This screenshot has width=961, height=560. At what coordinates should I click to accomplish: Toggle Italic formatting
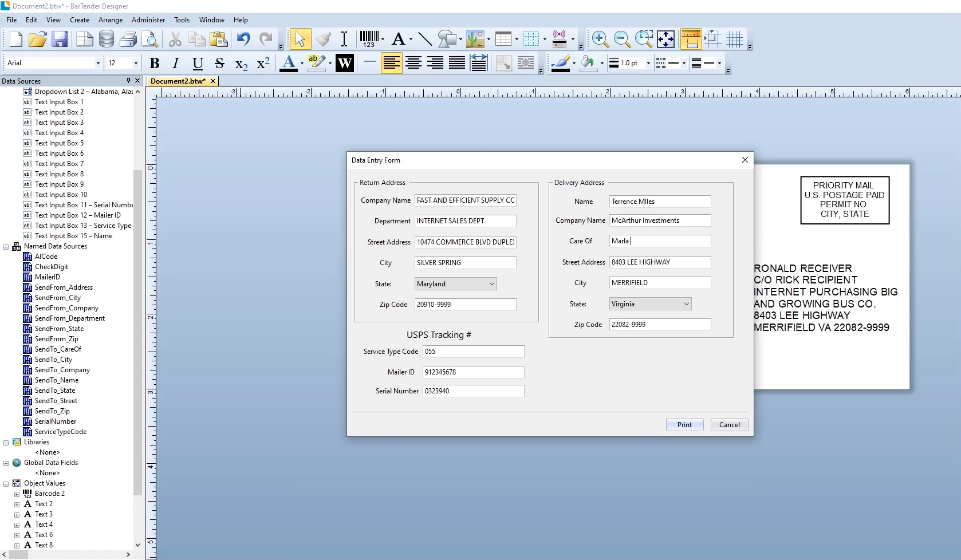tap(176, 63)
